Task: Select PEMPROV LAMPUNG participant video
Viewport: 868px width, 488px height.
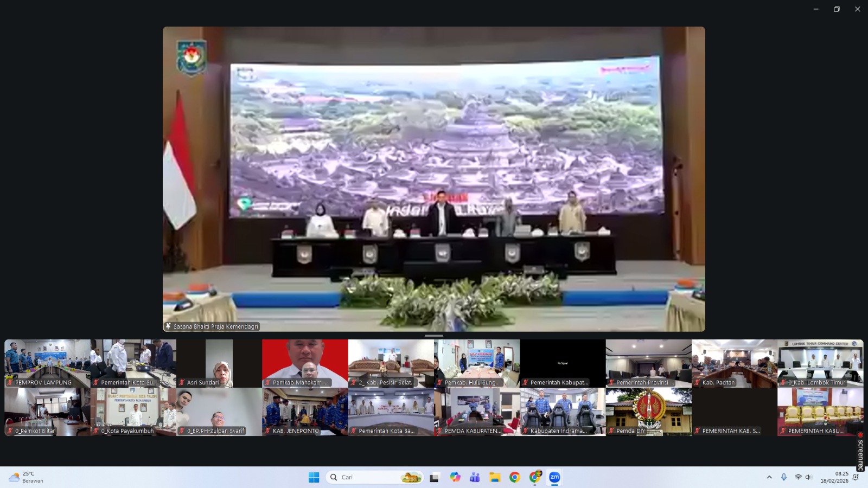Action: tap(47, 363)
